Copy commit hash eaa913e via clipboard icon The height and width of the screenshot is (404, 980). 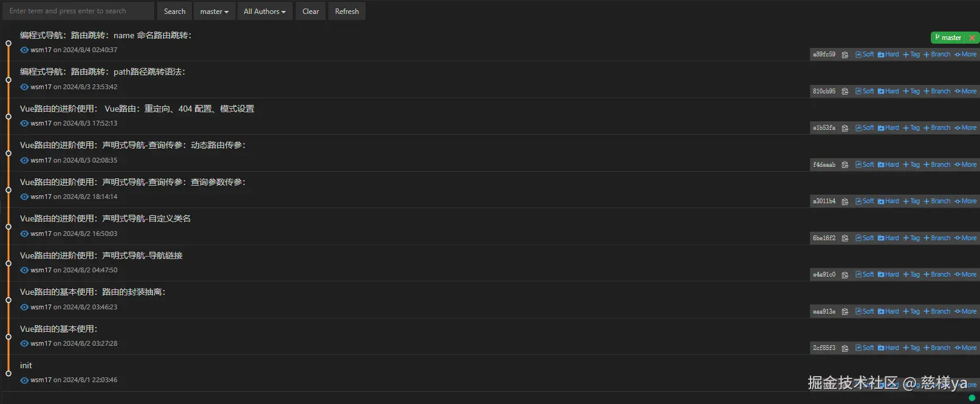click(845, 312)
